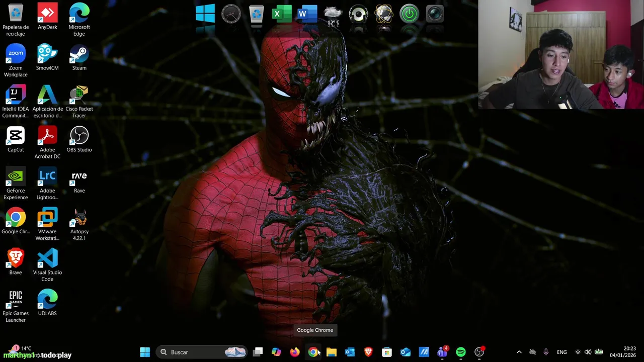Open Task View on the taskbar
This screenshot has width=644, height=362.
point(258,352)
